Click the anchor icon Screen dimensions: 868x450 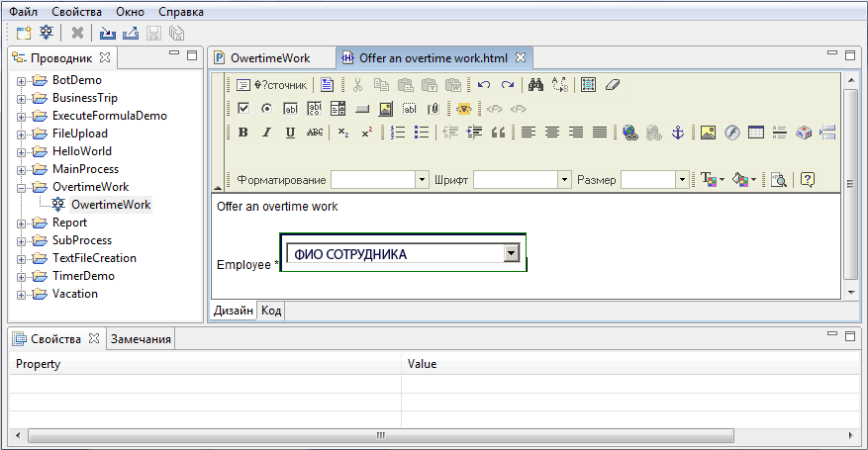(678, 133)
